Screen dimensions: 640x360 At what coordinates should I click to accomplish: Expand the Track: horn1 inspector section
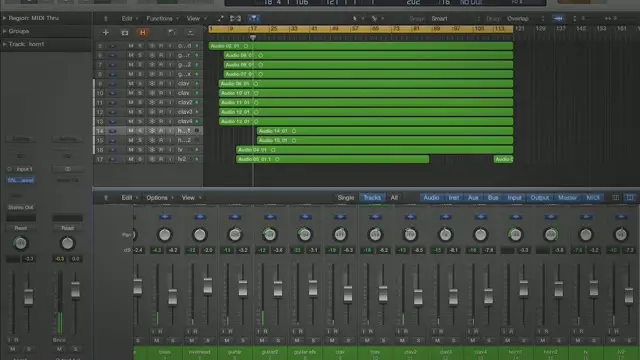click(4, 44)
